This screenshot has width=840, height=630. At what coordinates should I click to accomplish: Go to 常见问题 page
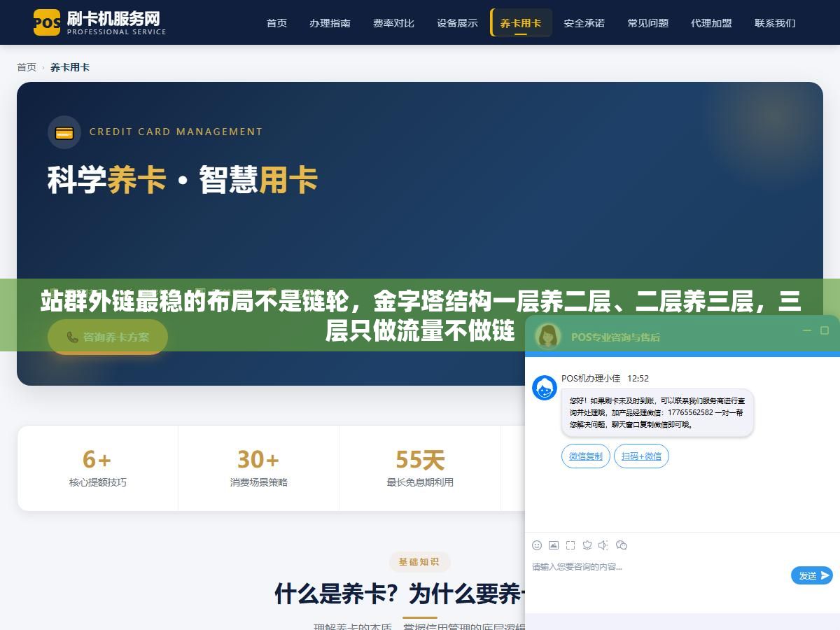click(647, 23)
